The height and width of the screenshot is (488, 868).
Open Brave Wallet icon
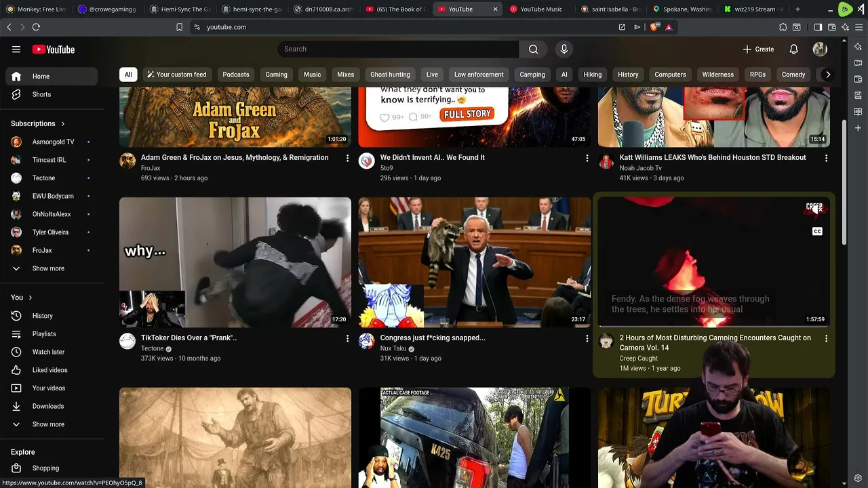831,27
